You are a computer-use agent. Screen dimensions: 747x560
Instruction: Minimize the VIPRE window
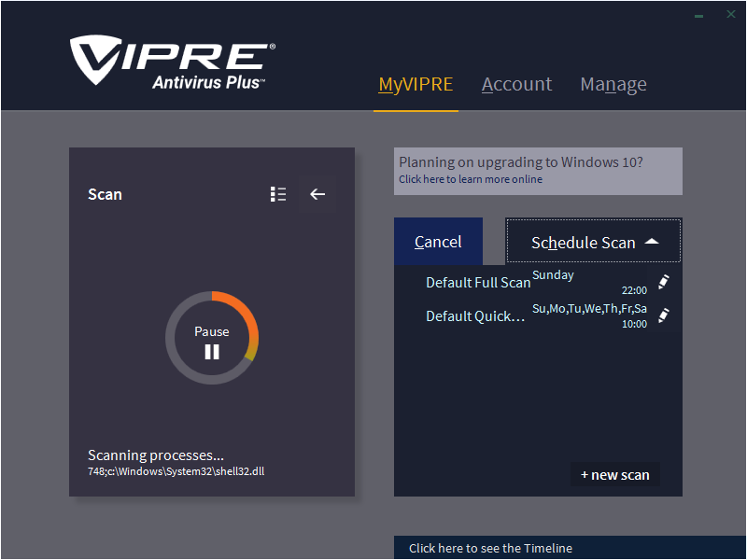698,15
